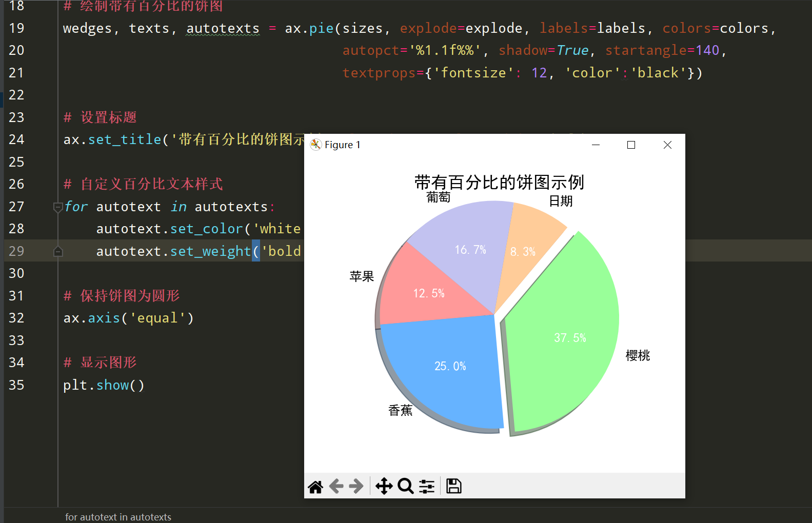Click the Figure 1 title bar text
The image size is (812, 523).
(343, 145)
